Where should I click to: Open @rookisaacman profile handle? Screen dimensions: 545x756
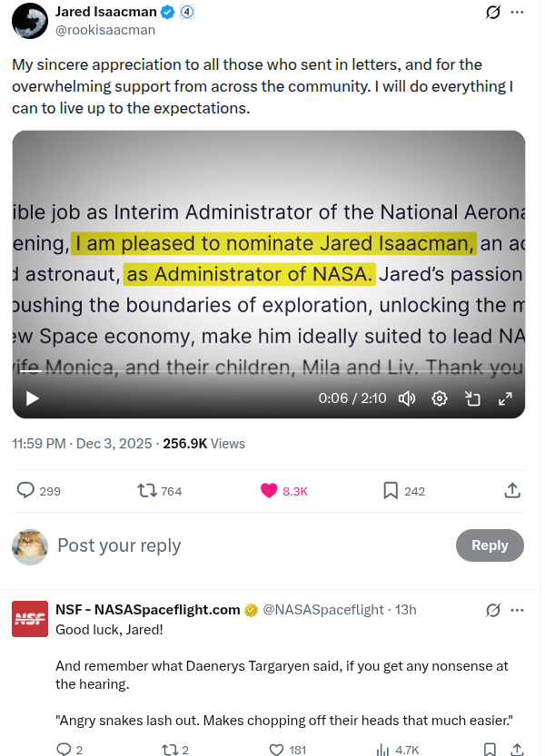[105, 30]
